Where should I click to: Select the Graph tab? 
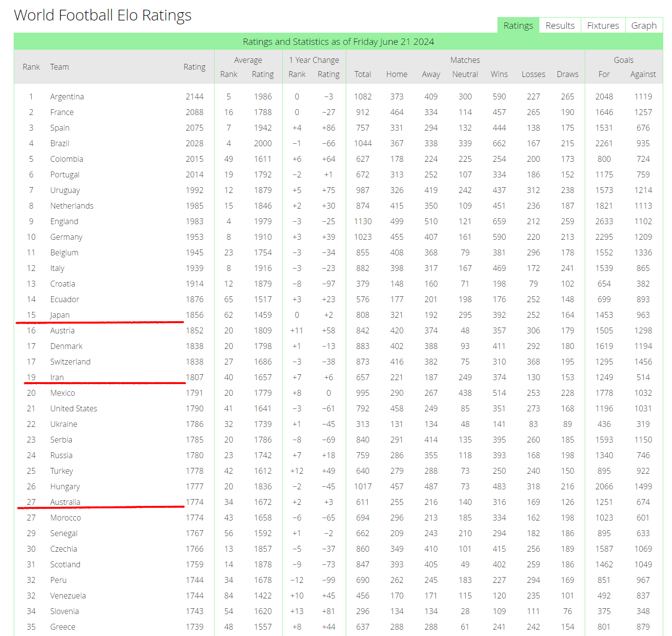[644, 26]
